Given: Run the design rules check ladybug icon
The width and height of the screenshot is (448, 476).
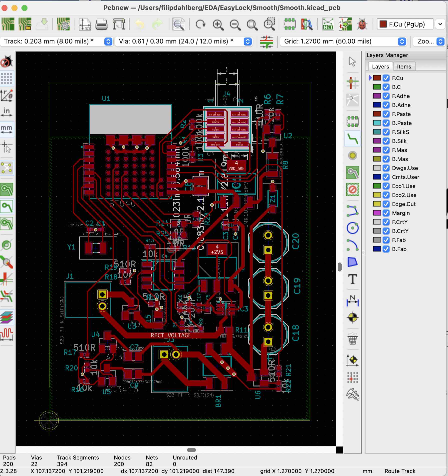Looking at the screenshot, I should 362,24.
